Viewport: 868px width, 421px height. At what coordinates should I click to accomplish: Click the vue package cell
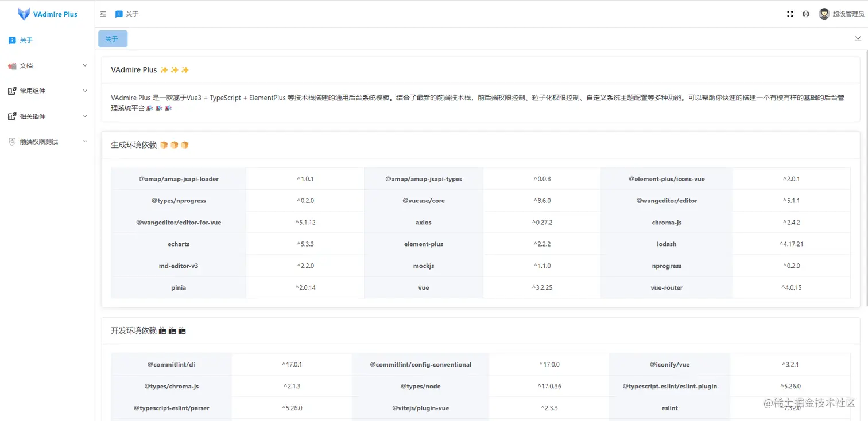[x=424, y=288]
